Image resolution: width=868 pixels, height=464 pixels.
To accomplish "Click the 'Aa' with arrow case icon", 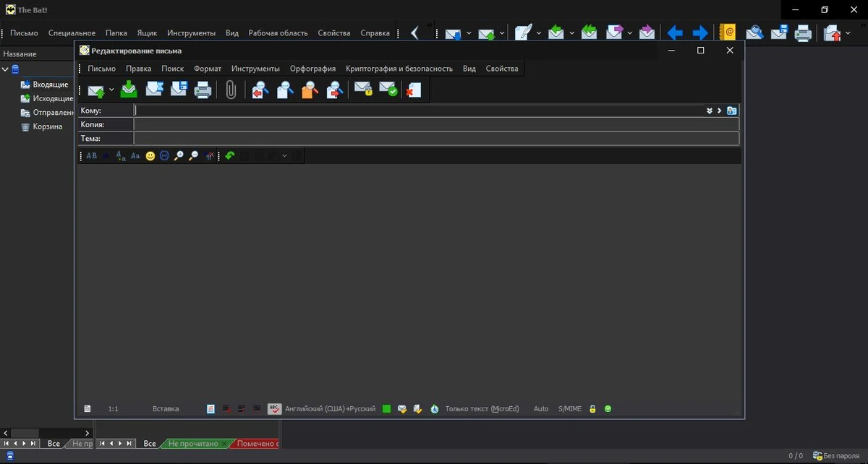I will (121, 155).
